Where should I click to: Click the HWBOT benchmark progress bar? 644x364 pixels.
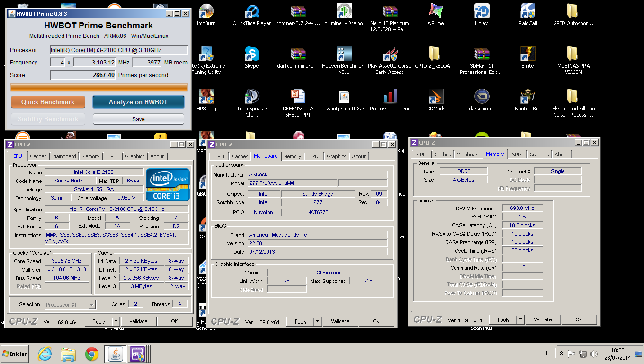[99, 87]
